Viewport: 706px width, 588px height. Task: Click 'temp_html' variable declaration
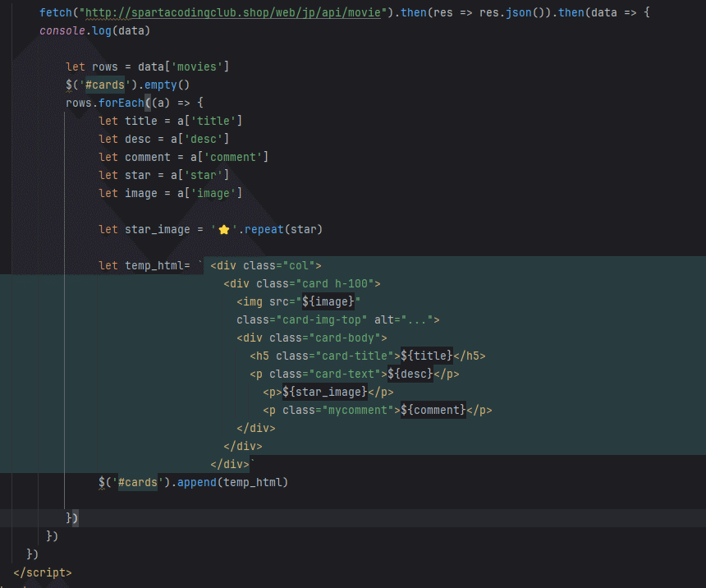pos(154,265)
